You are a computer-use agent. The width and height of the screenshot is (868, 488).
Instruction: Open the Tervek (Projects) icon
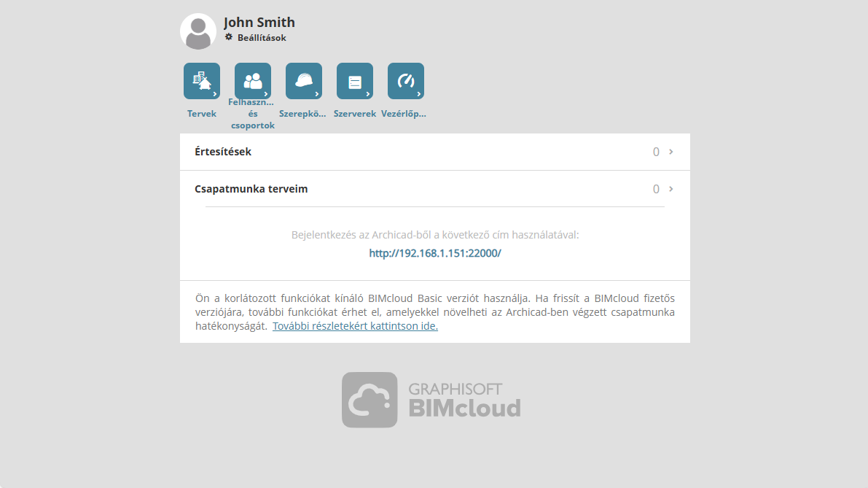(201, 81)
